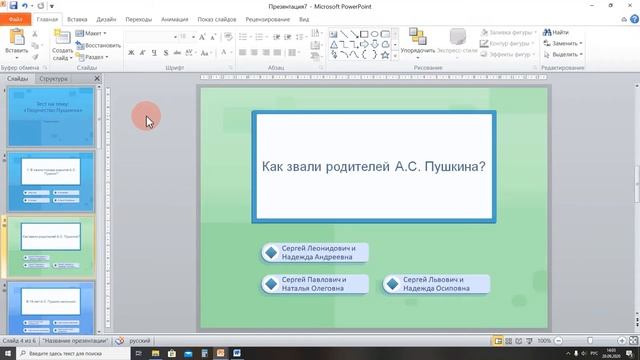This screenshot has height=360, width=640.
Task: Switch to the Animation (Анимация) tab
Action: 175,19
